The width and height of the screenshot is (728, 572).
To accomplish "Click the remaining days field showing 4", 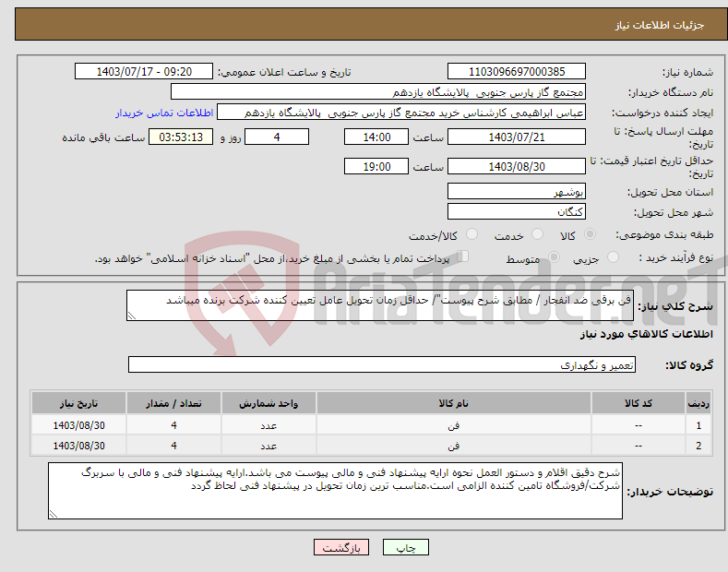I will tap(277, 137).
